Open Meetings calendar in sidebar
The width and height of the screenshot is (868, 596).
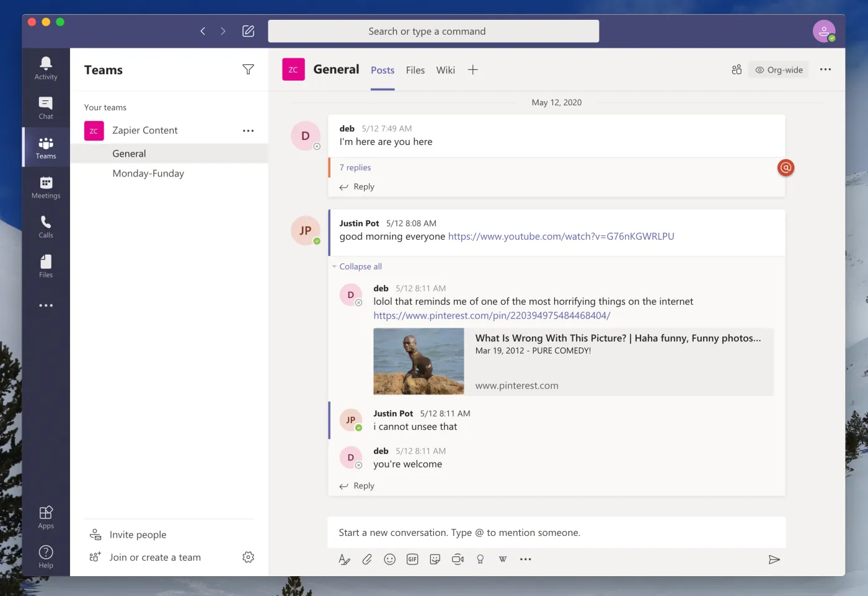click(x=46, y=187)
